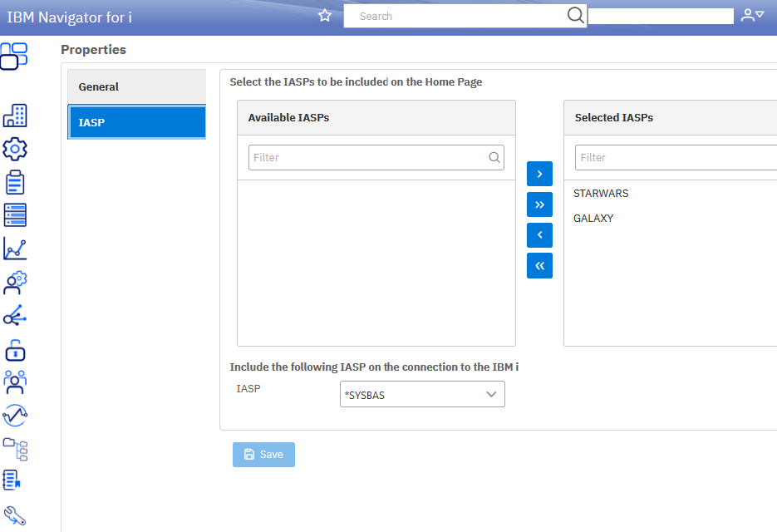The height and width of the screenshot is (532, 777).
Task: Click the star favorites icon
Action: click(x=325, y=16)
